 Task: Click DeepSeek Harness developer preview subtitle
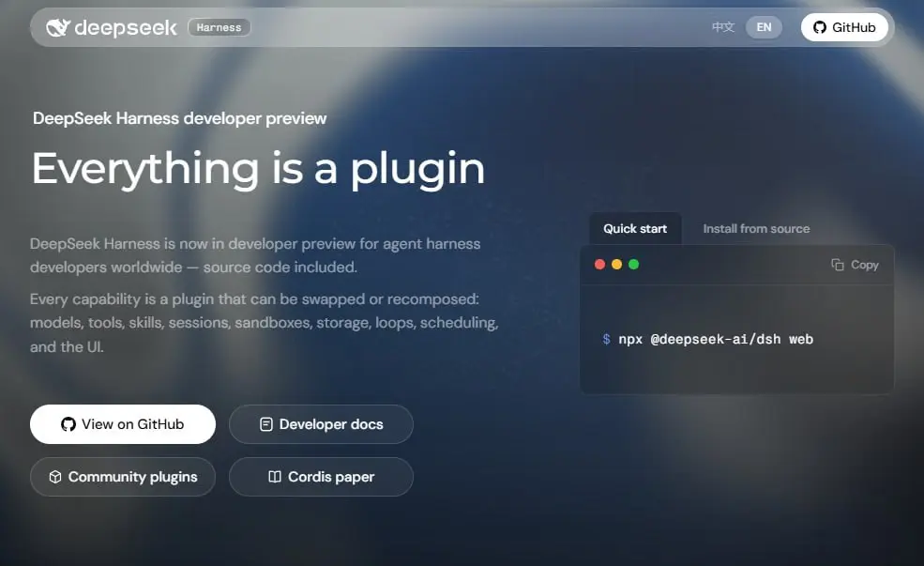[179, 118]
